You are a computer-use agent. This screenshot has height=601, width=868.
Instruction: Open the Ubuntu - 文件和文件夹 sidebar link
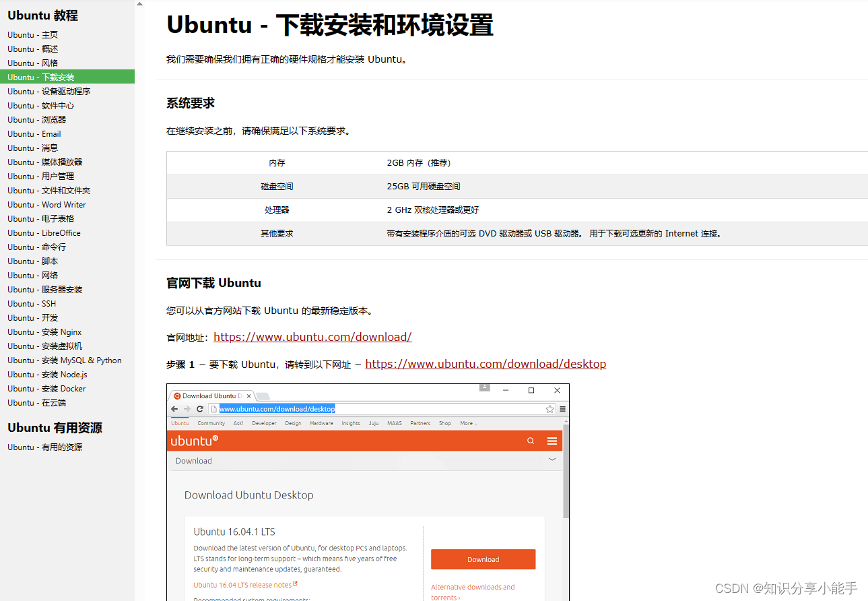[49, 190]
